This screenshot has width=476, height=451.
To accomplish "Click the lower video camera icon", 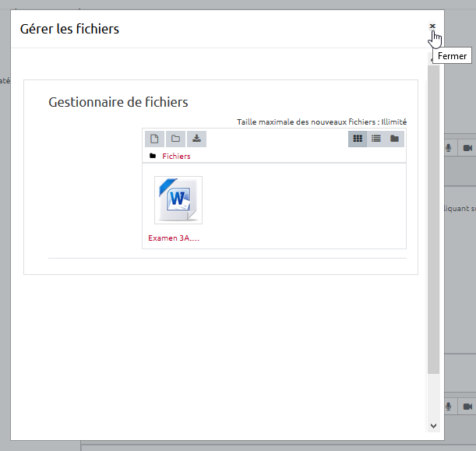I will (x=467, y=407).
